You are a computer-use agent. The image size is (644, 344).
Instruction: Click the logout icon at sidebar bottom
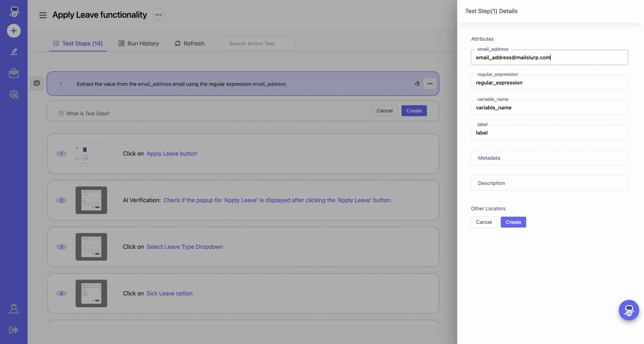point(14,330)
